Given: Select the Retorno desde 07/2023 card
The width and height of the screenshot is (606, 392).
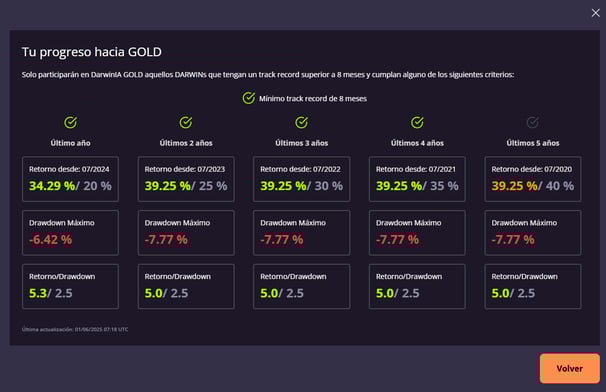Looking at the screenshot, I should point(186,179).
